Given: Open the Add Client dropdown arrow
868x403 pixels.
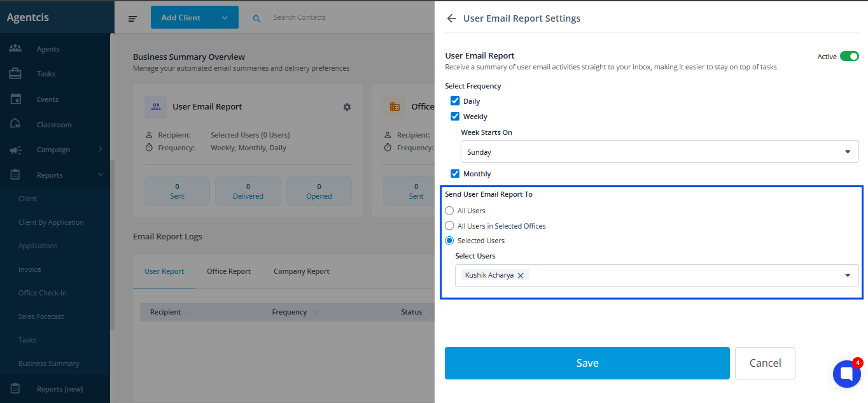Looking at the screenshot, I should click(225, 18).
